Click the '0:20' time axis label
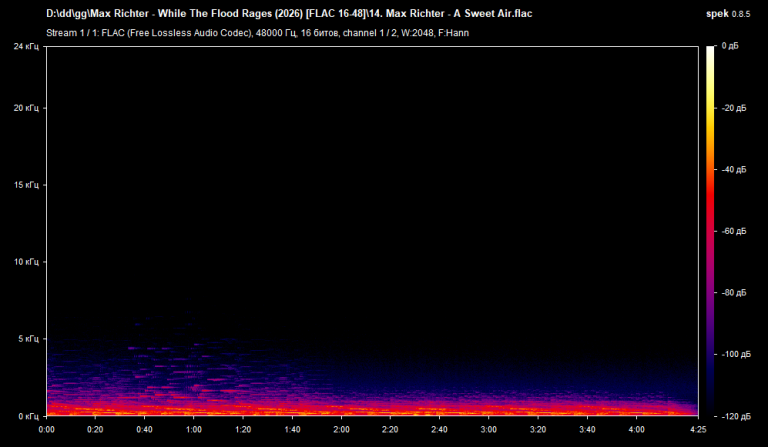 pos(95,430)
